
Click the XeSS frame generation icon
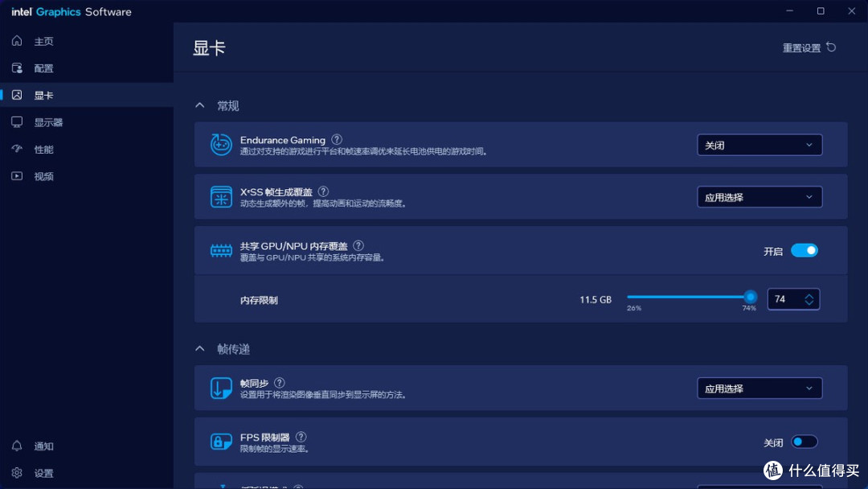(x=221, y=196)
